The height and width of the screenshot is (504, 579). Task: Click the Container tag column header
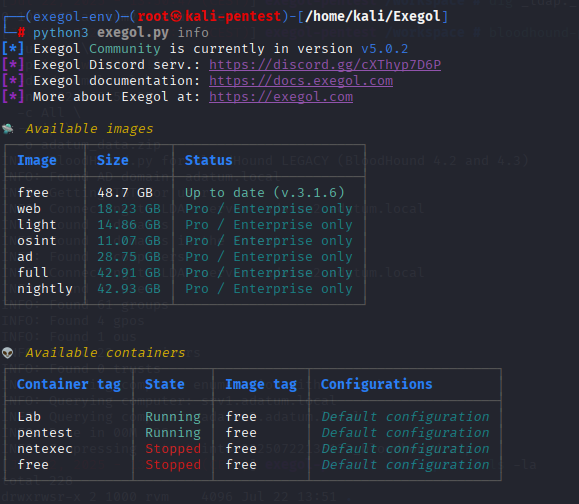(x=69, y=384)
